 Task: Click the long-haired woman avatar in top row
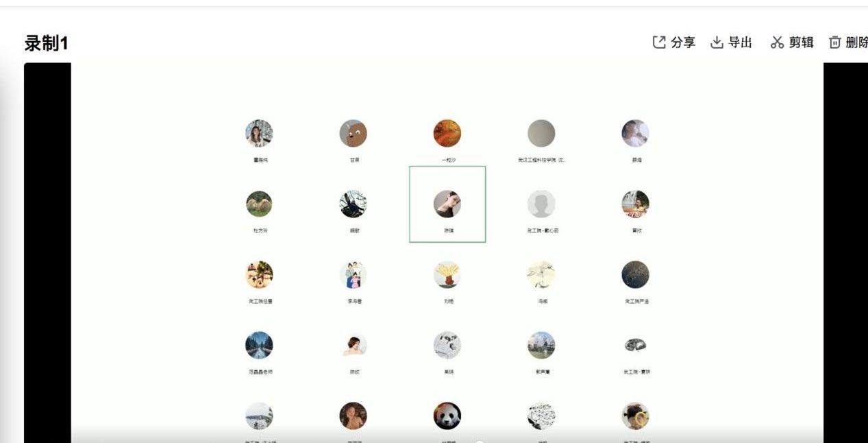click(259, 133)
